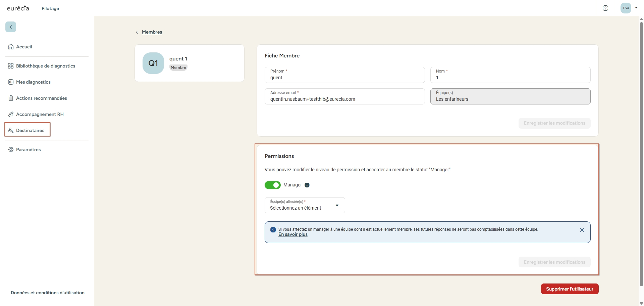Open Actions recommandées
Viewport: 644px width, 306px height.
(x=41, y=98)
